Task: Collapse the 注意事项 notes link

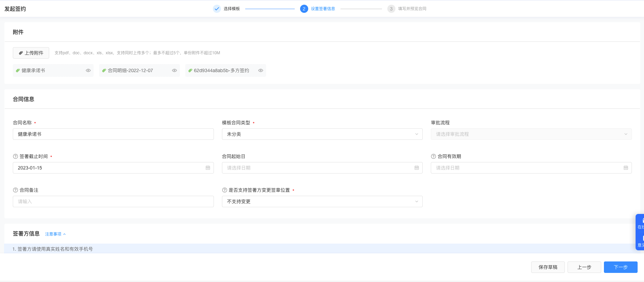Action: coord(56,234)
